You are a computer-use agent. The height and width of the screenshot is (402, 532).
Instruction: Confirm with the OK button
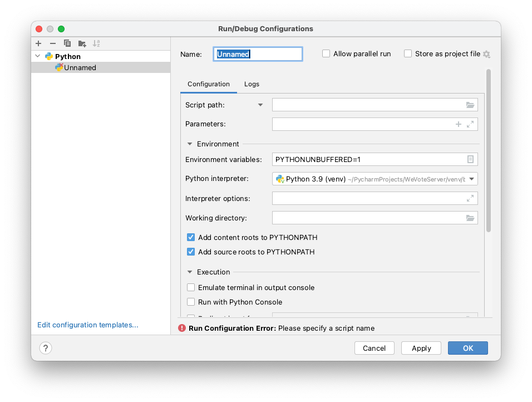[x=468, y=348]
